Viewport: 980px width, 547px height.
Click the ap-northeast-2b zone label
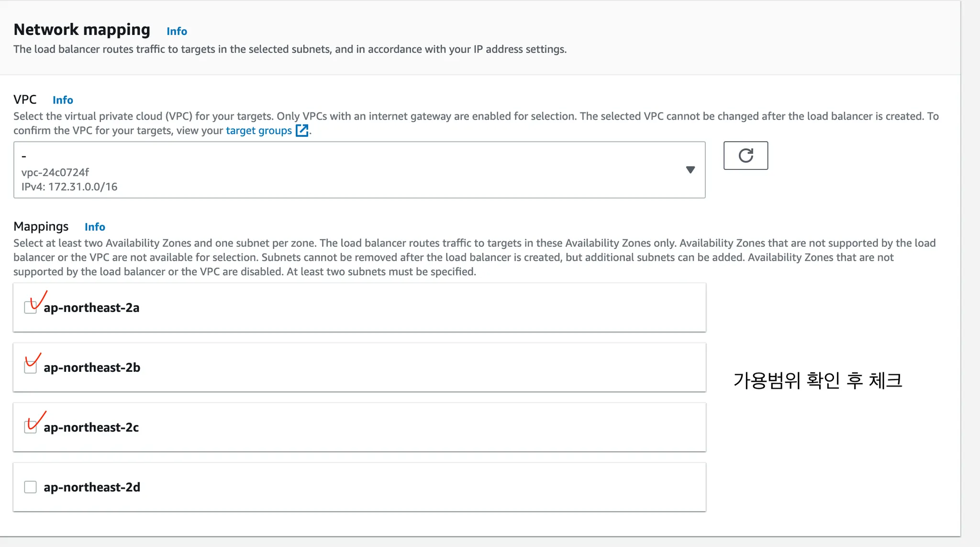point(92,368)
